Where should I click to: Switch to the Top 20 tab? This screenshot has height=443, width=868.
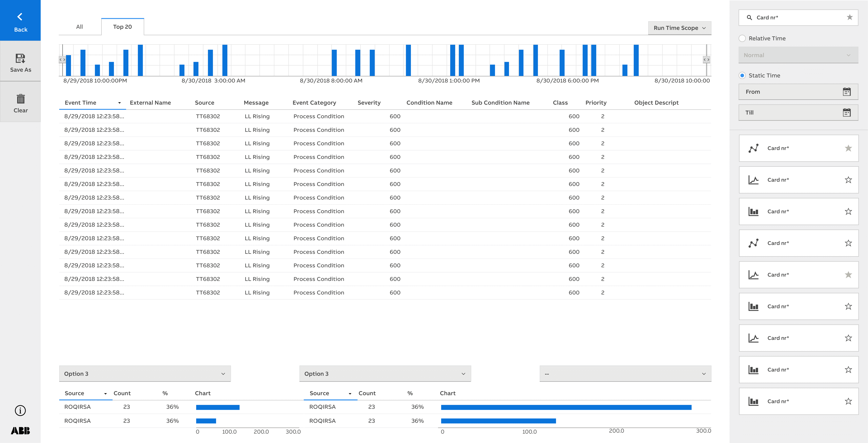(122, 27)
